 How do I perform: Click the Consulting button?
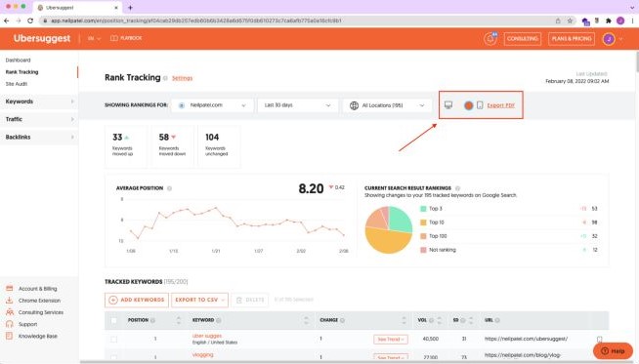[x=523, y=39]
